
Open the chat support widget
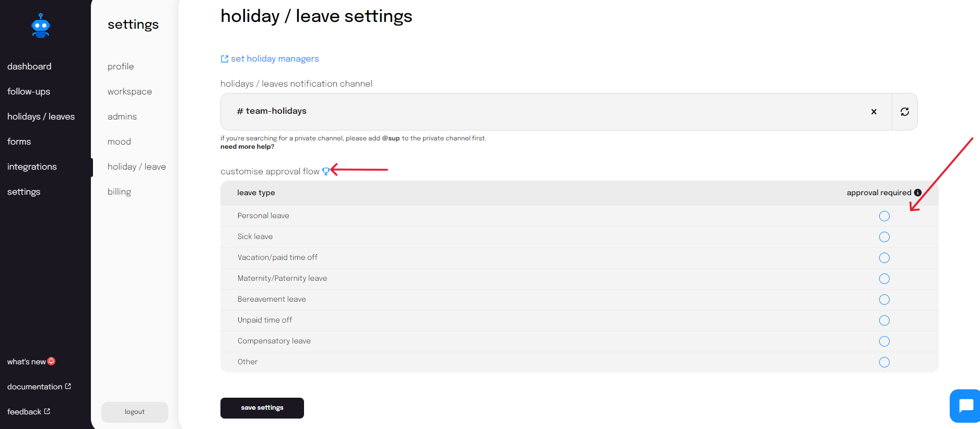[x=965, y=406]
